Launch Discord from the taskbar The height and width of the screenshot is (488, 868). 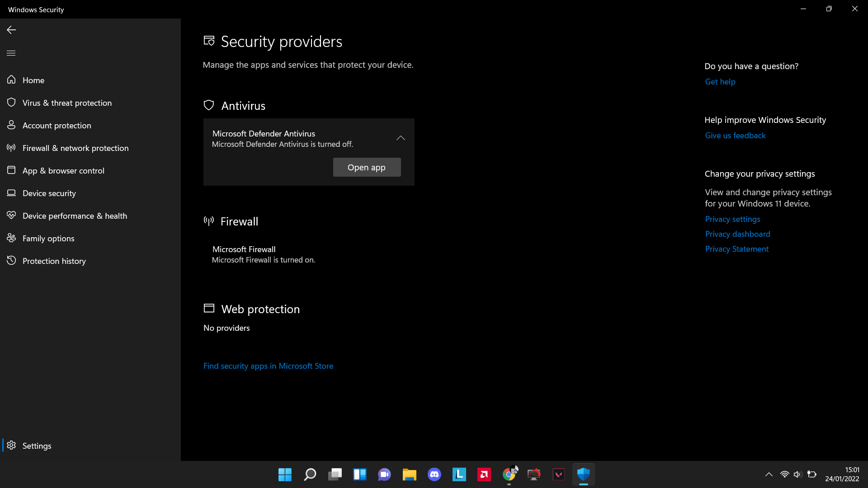pyautogui.click(x=434, y=474)
